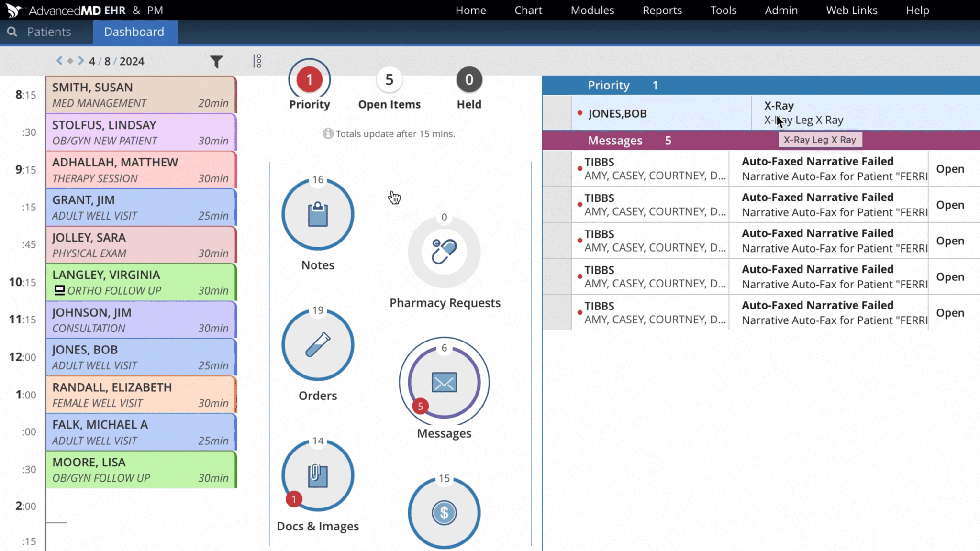Select the Priority counter circle
The width and height of the screenshot is (980, 551).
(309, 79)
